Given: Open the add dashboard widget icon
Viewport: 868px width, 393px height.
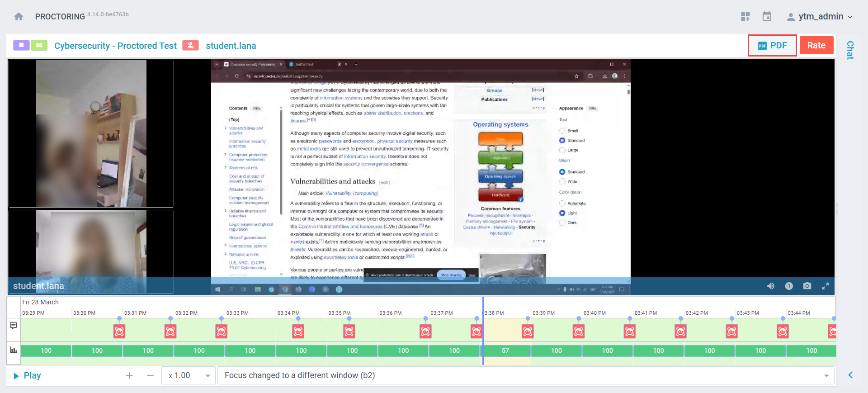Looking at the screenshot, I should [745, 17].
